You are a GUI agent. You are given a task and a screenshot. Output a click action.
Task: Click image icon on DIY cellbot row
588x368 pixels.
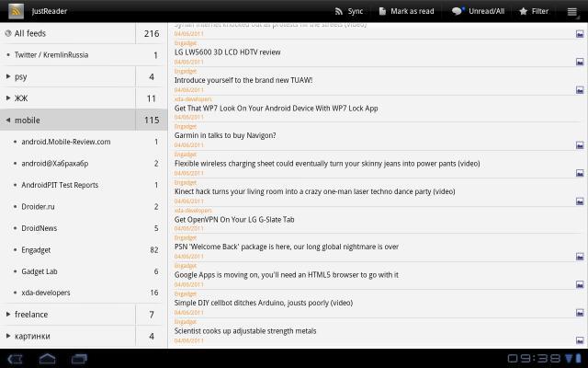coord(580,313)
